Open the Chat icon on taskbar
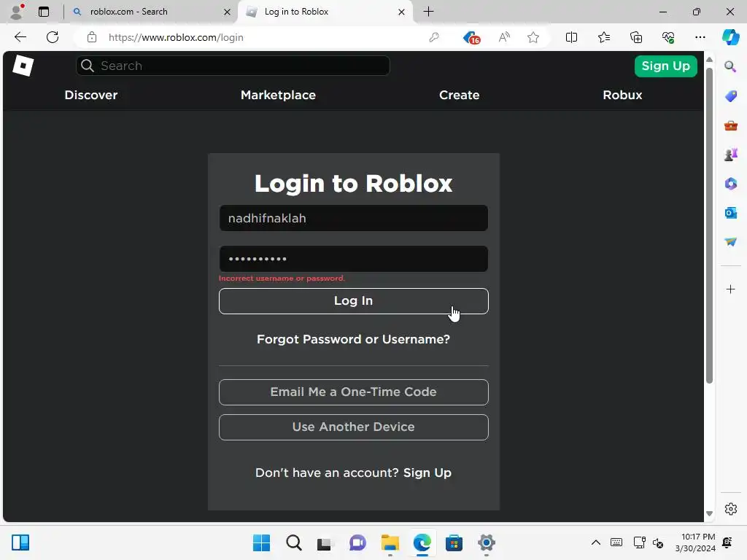747x560 pixels. (357, 542)
